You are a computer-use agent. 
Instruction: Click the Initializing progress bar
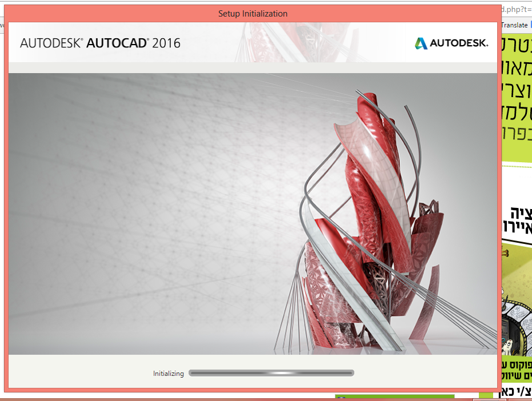(271, 373)
